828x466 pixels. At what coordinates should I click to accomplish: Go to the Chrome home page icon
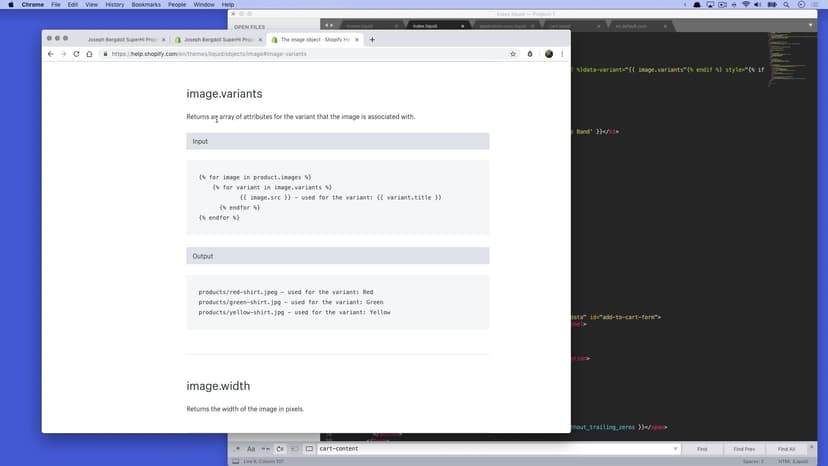click(89, 54)
